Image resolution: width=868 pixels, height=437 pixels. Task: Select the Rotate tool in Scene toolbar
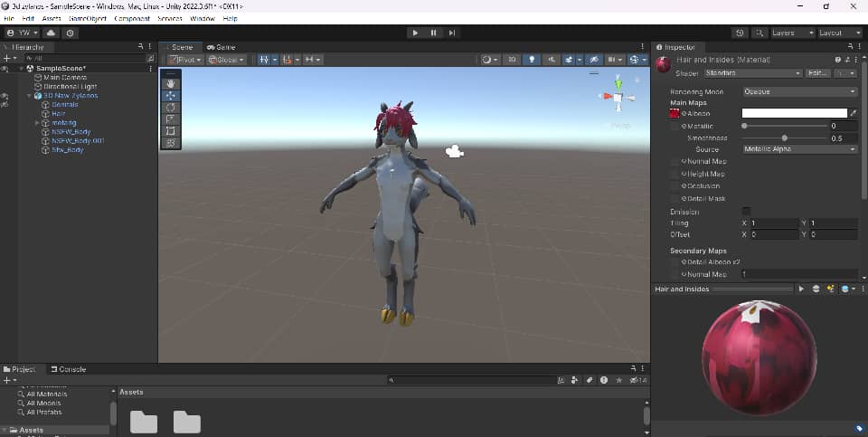pos(171,107)
